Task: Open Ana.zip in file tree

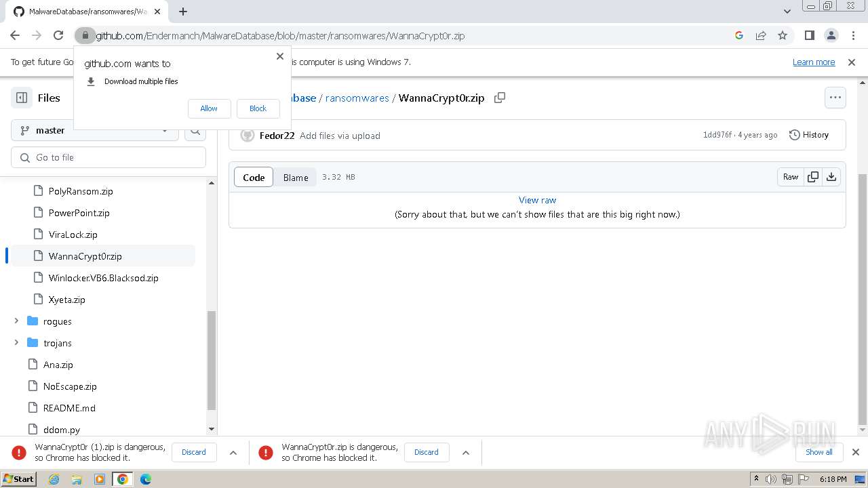Action: click(x=58, y=365)
